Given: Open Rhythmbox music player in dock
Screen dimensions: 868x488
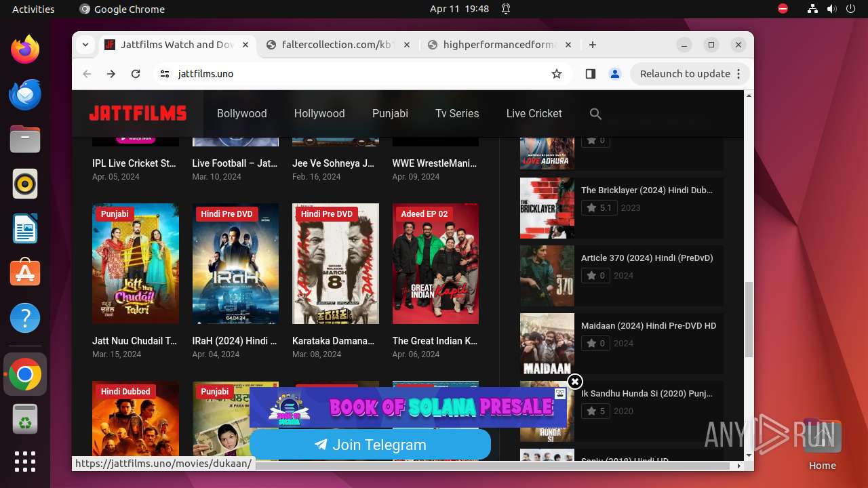Looking at the screenshot, I should coord(25,184).
